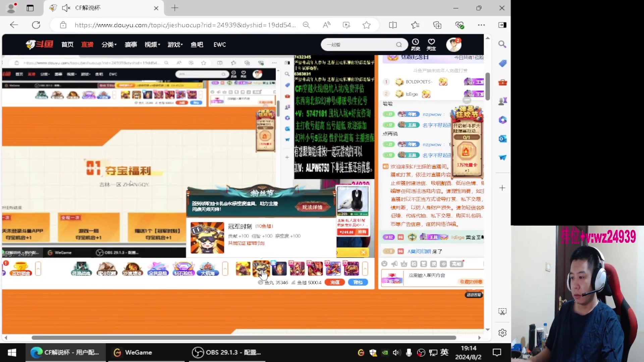Open 玩法详情 on the fan festival banner
The height and width of the screenshot is (362, 644).
[x=313, y=207]
